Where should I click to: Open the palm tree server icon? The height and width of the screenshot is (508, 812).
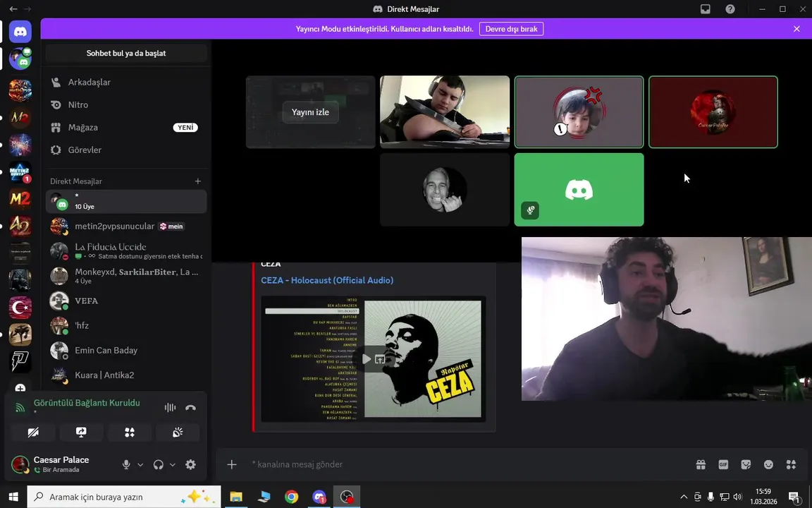point(20,334)
